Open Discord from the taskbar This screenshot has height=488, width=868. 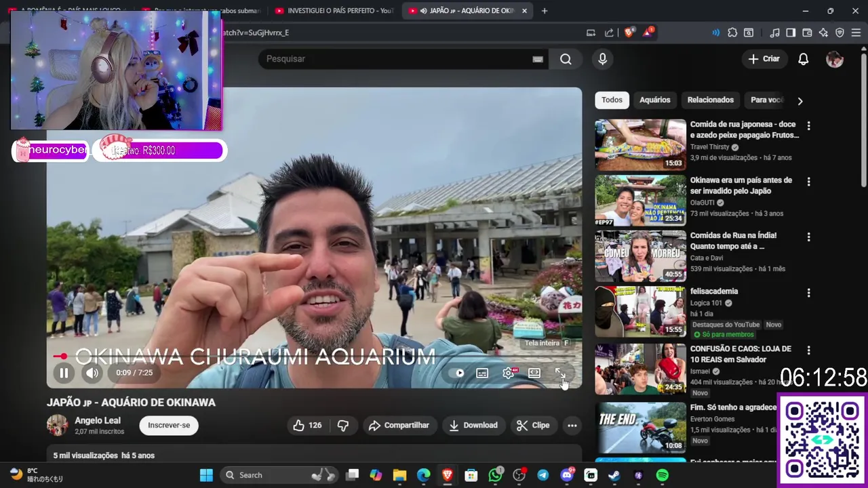click(x=567, y=475)
